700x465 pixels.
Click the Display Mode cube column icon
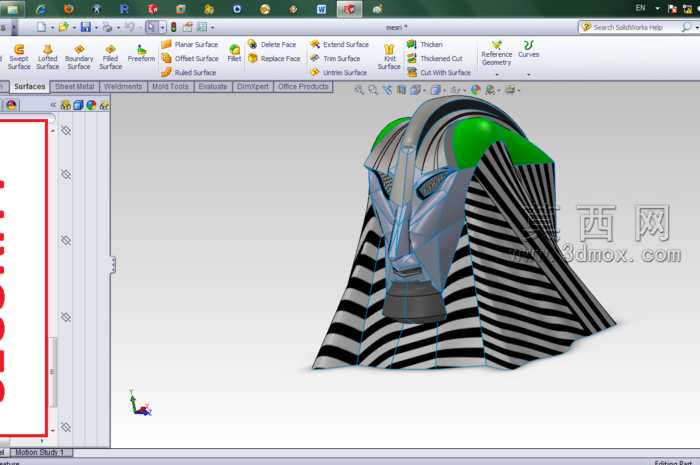click(x=79, y=105)
